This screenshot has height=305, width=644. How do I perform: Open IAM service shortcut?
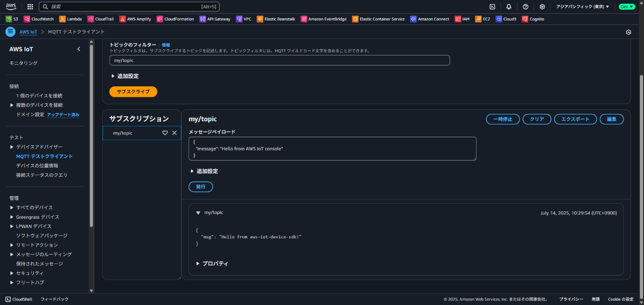(x=462, y=19)
